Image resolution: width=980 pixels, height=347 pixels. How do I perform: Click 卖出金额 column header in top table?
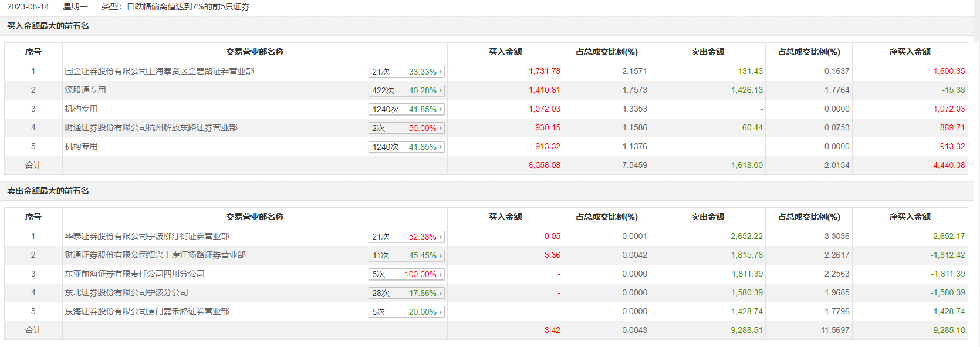pyautogui.click(x=708, y=52)
